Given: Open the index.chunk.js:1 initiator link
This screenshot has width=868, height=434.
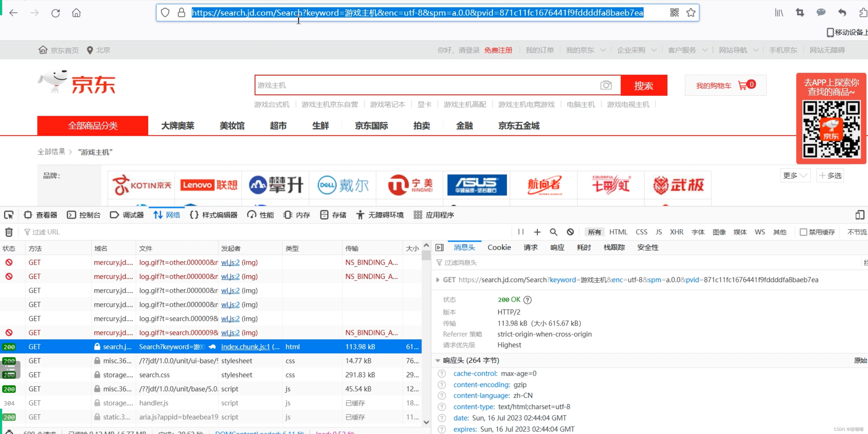Looking at the screenshot, I should pyautogui.click(x=245, y=347).
